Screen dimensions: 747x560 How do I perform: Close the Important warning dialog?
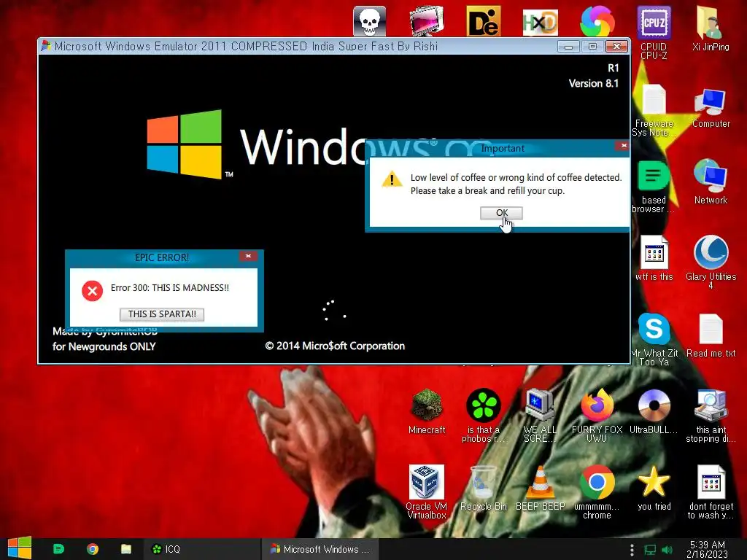pos(623,146)
